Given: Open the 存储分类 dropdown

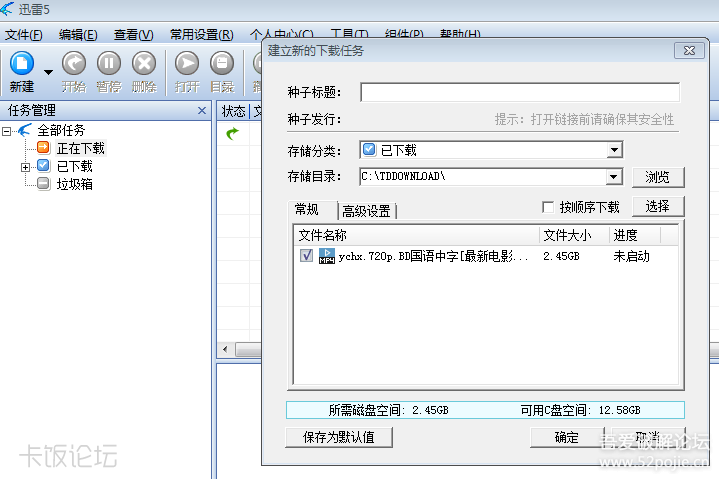Looking at the screenshot, I should (614, 150).
